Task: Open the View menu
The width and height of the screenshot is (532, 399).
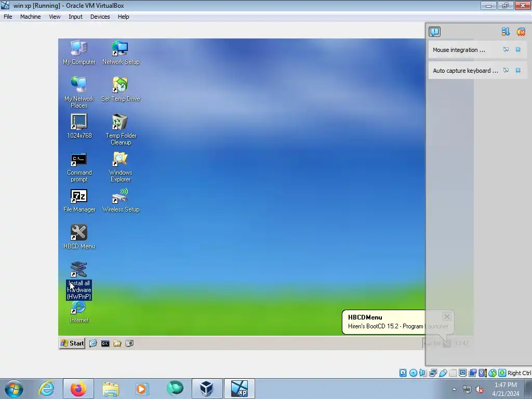Action: point(54,17)
